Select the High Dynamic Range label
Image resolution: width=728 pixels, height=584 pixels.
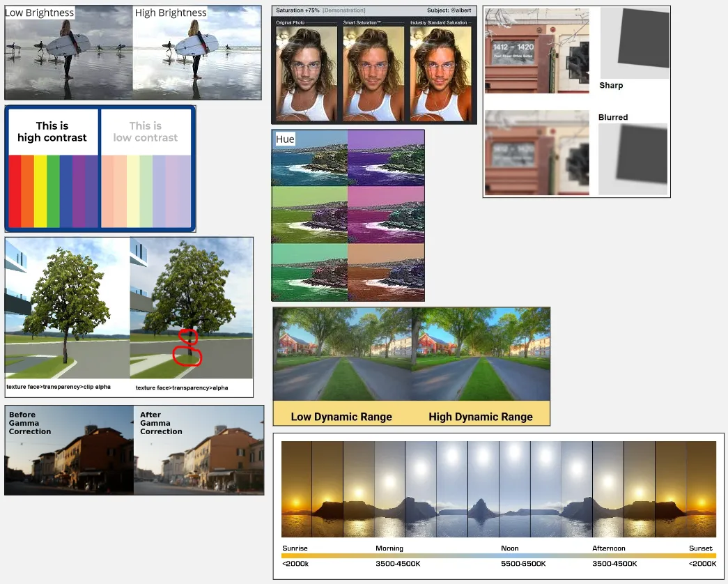click(x=479, y=416)
